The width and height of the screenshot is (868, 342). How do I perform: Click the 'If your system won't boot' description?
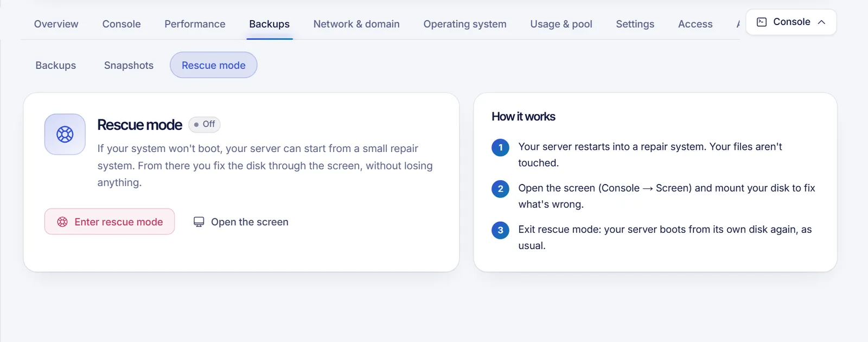[265, 166]
